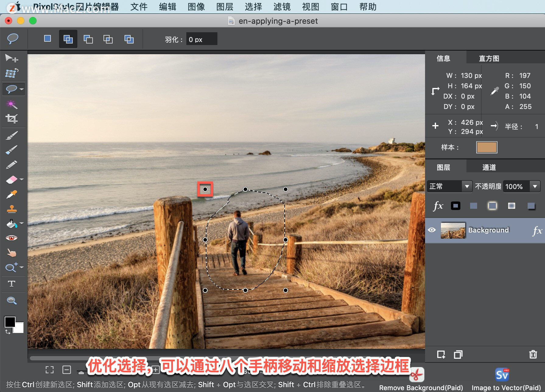Select the Paint Bucket tool
This screenshot has height=392, width=545.
click(x=11, y=224)
